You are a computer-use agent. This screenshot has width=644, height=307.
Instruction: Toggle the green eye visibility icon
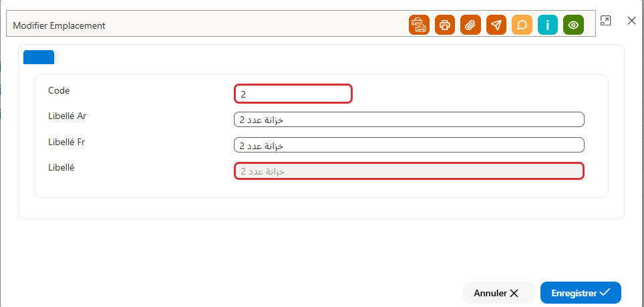pos(573,25)
